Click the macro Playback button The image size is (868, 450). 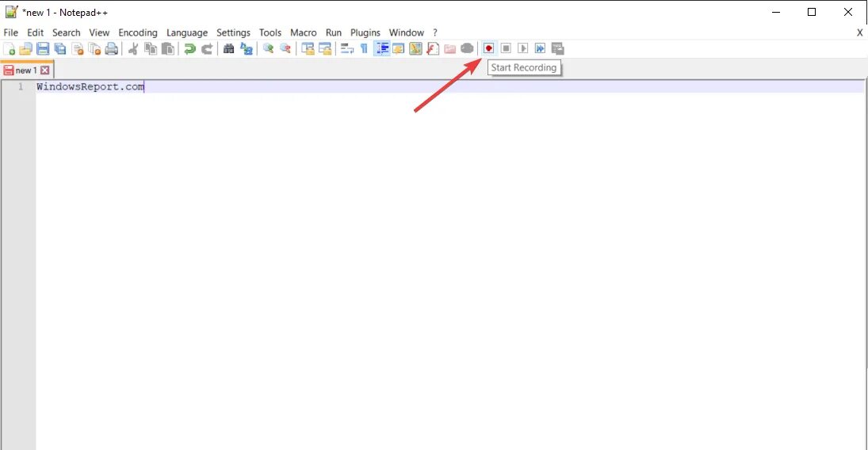pos(523,48)
